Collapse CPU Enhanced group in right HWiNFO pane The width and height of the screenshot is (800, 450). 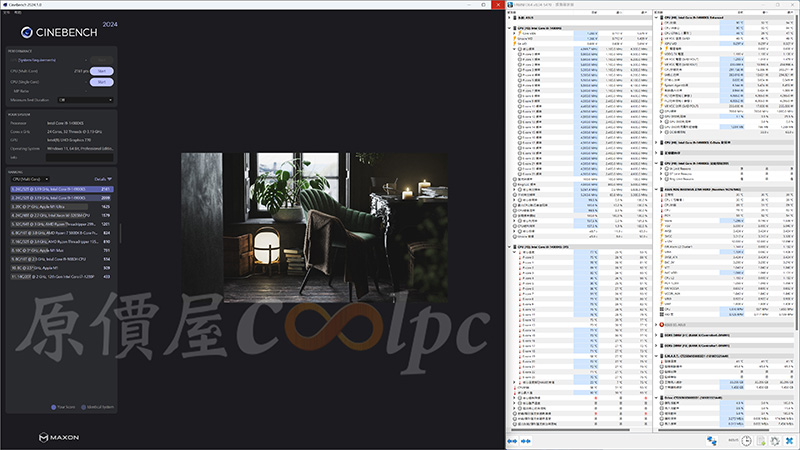pos(656,17)
